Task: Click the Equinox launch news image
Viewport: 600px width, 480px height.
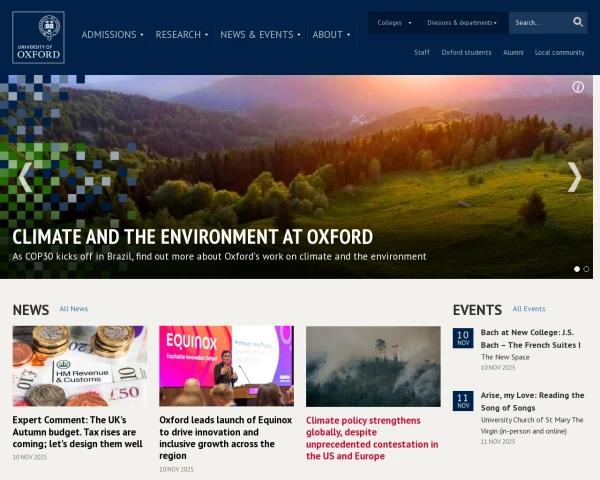Action: pos(227,366)
